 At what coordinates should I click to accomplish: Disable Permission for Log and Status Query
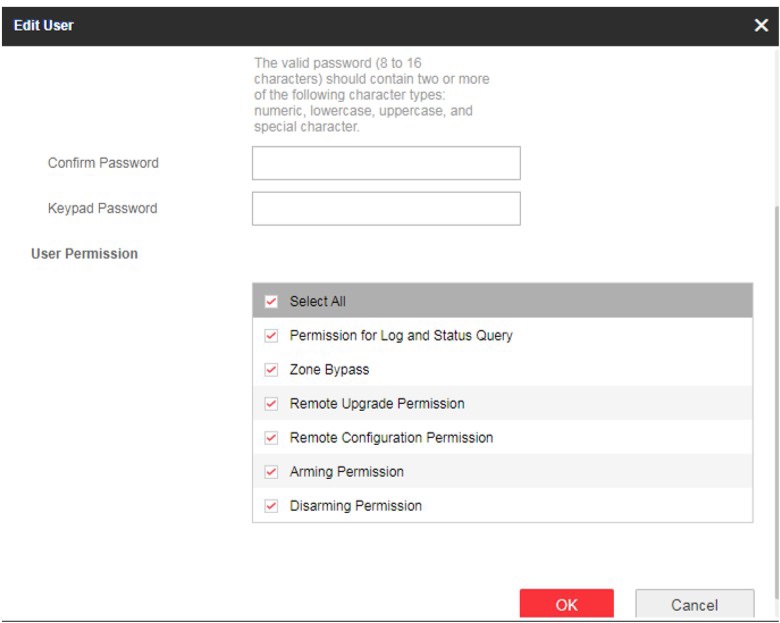click(x=271, y=336)
